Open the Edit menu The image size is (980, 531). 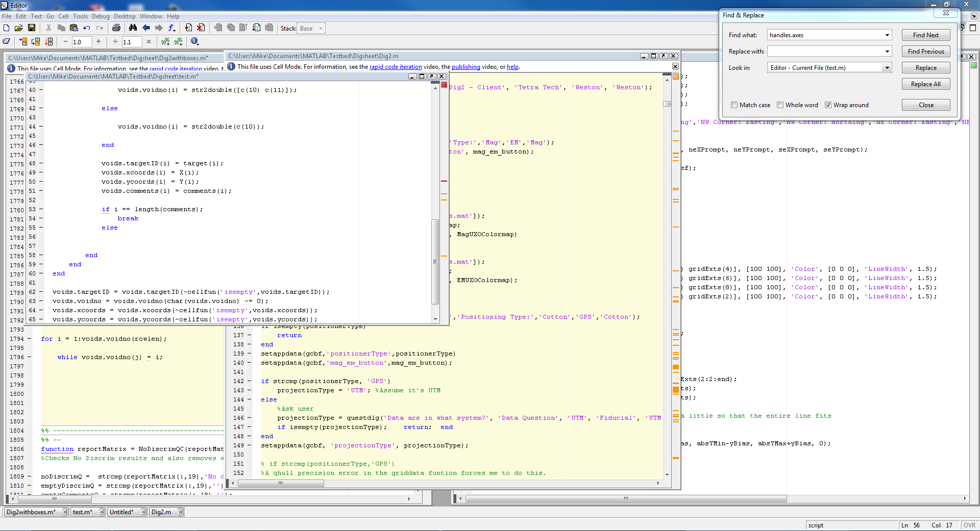click(21, 16)
